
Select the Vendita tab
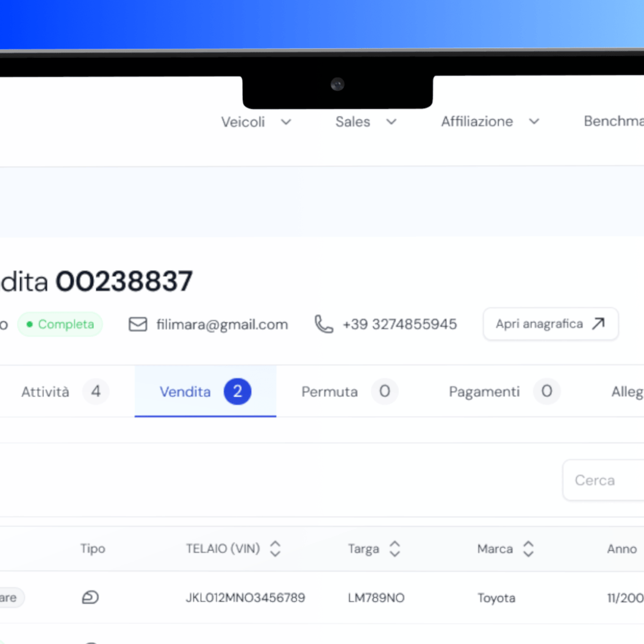pyautogui.click(x=206, y=392)
